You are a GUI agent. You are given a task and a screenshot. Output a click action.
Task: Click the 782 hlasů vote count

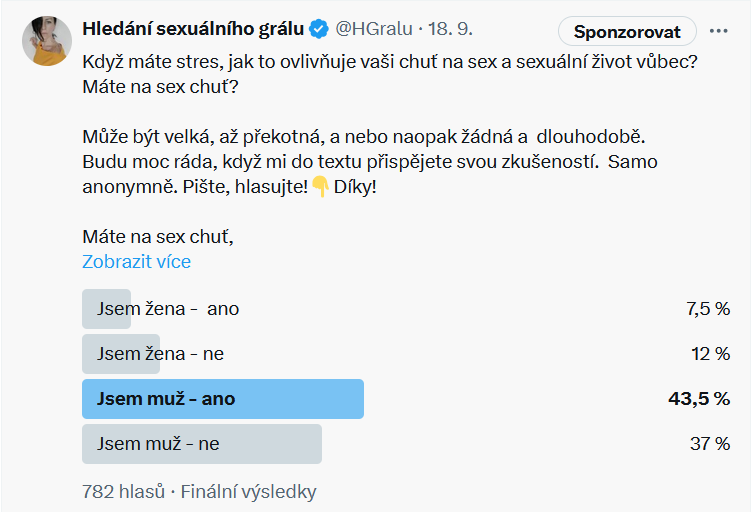123,491
